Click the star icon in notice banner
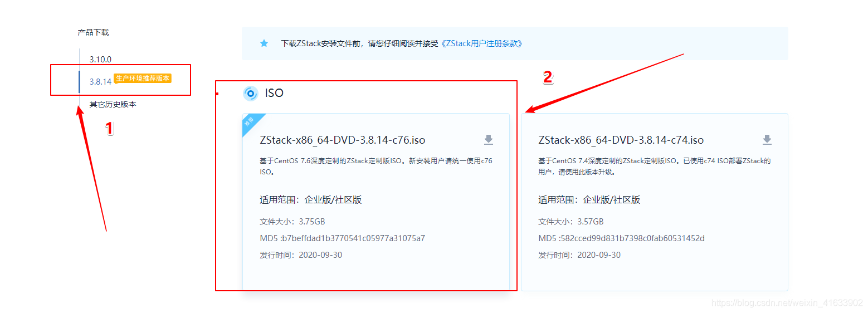The width and height of the screenshot is (868, 313). [264, 43]
